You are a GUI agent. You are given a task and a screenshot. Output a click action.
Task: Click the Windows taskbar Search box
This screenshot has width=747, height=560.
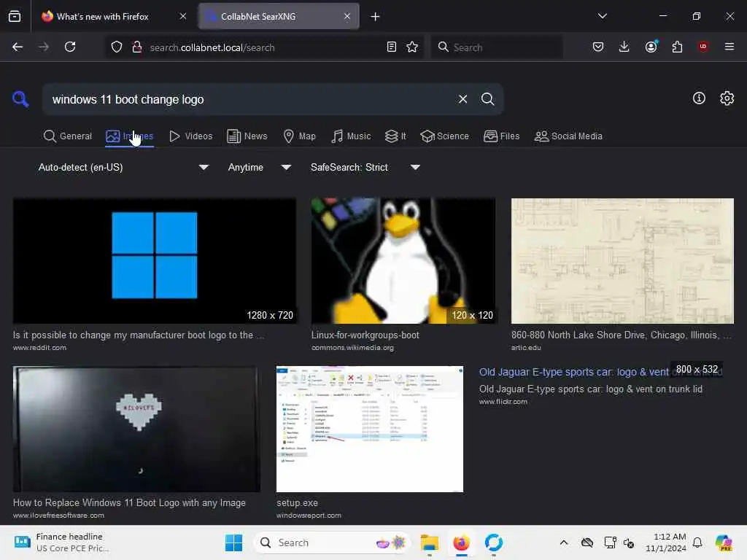[x=332, y=542]
